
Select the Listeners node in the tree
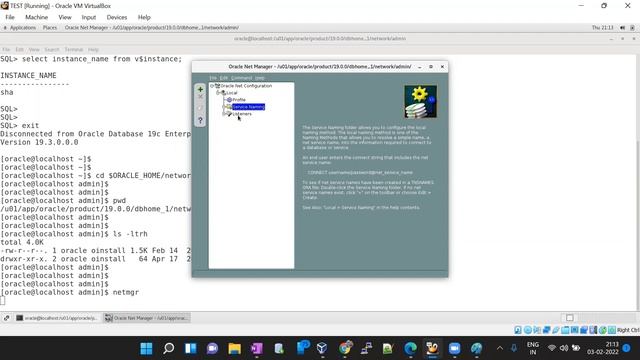point(242,114)
